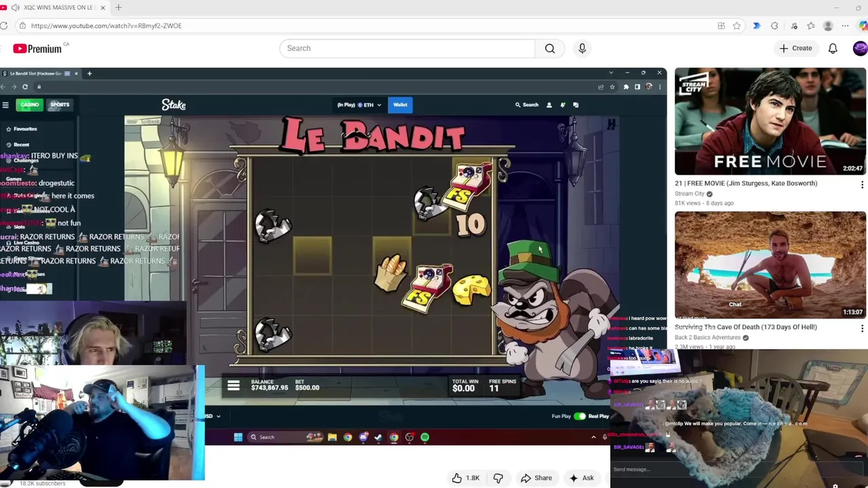Open the Stake user profile icon
The image size is (868, 488).
[549, 105]
